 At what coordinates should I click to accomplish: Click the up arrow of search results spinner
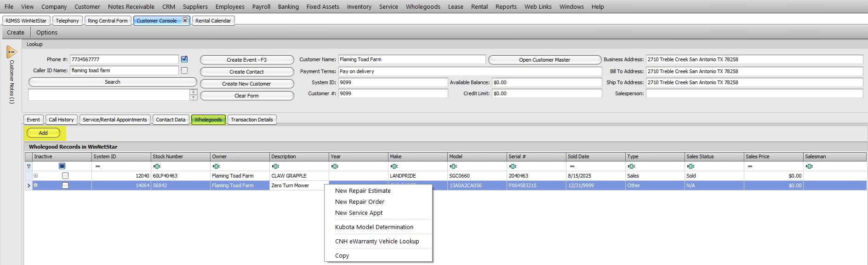[194, 92]
